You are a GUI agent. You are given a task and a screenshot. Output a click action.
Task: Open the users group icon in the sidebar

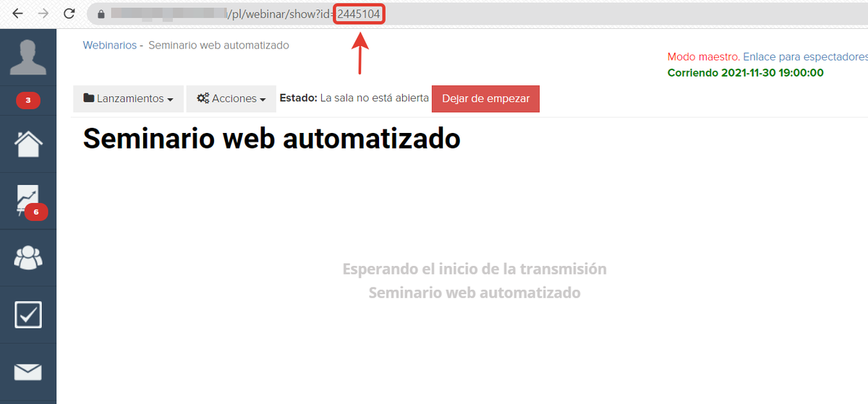click(28, 257)
